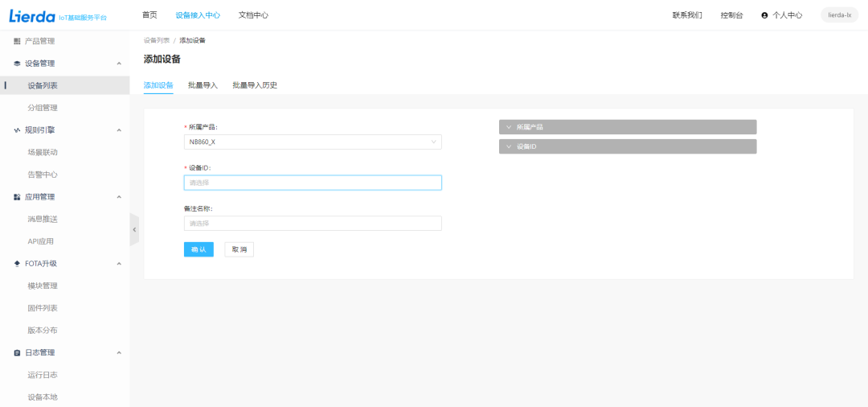Switch to the 批量导入历史 tab

point(255,85)
